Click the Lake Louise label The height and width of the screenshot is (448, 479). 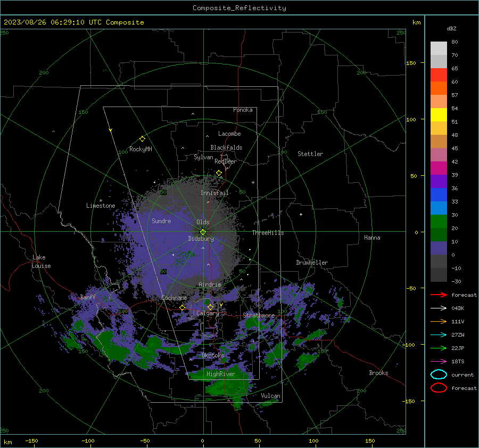click(x=42, y=262)
